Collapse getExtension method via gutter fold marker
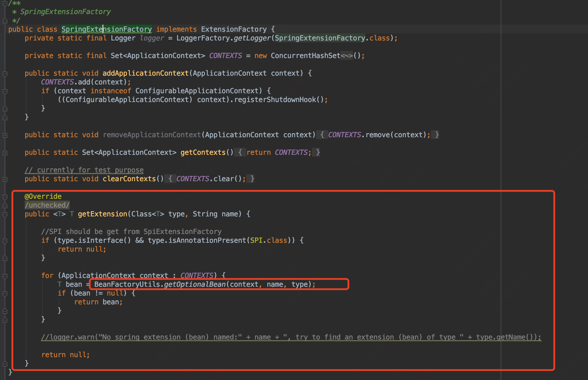This screenshot has width=588, height=380. [x=5, y=214]
